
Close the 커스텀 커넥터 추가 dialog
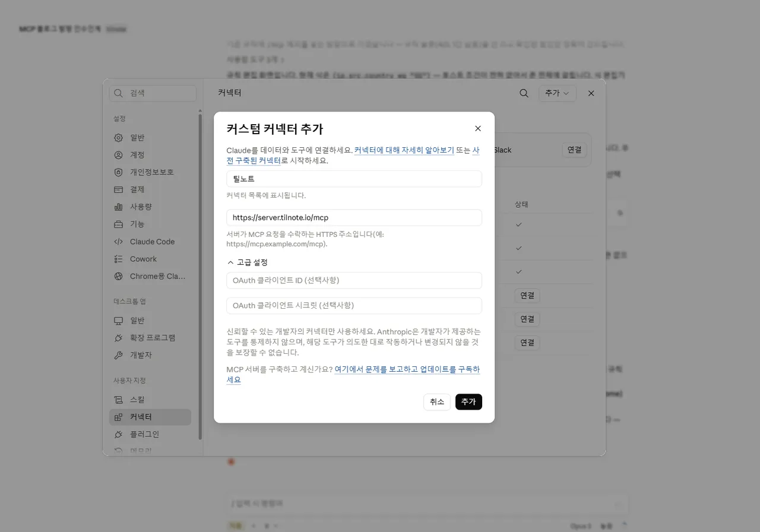[478, 129]
